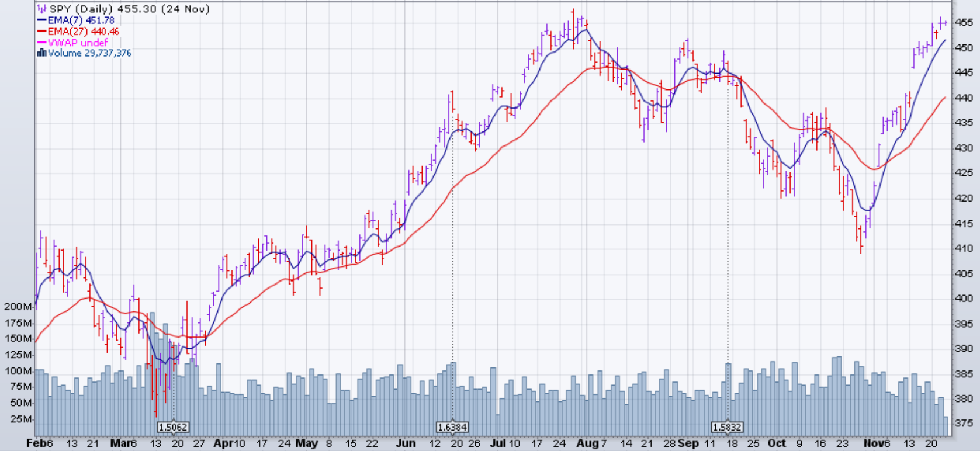Image resolution: width=980 pixels, height=451 pixels.
Task: Click the VWAP undef legend label
Action: click(78, 43)
